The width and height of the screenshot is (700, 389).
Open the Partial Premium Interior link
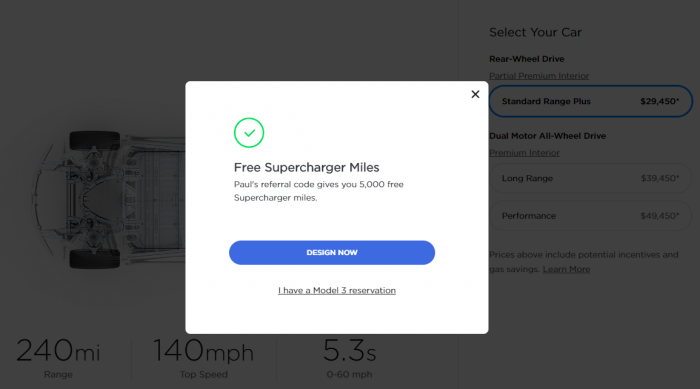pyautogui.click(x=539, y=76)
